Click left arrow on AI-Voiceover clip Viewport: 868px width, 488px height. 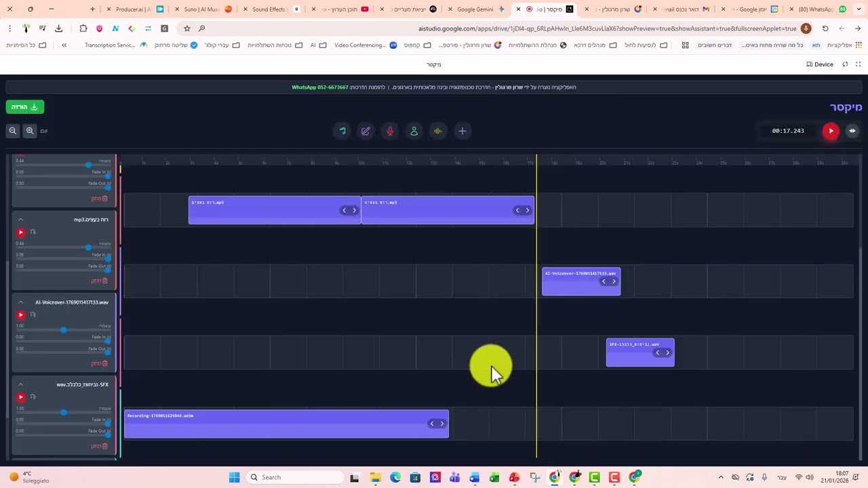604,281
